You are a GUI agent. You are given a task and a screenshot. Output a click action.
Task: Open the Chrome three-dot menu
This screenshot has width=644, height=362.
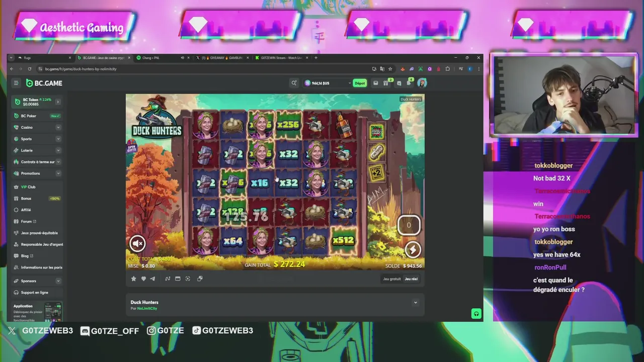coord(478,69)
